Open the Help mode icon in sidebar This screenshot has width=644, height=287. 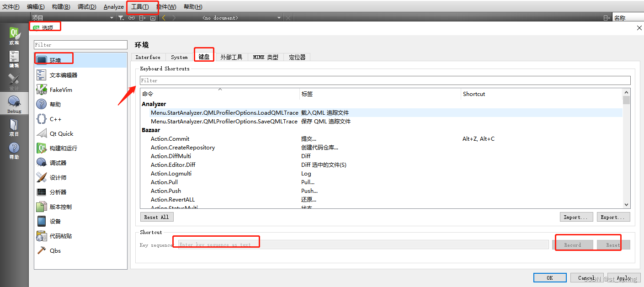14,150
